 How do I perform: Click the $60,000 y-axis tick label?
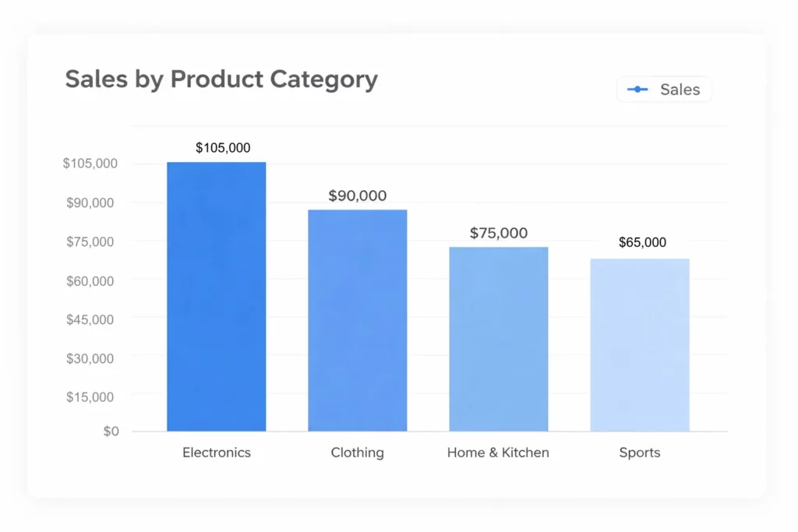point(89,280)
